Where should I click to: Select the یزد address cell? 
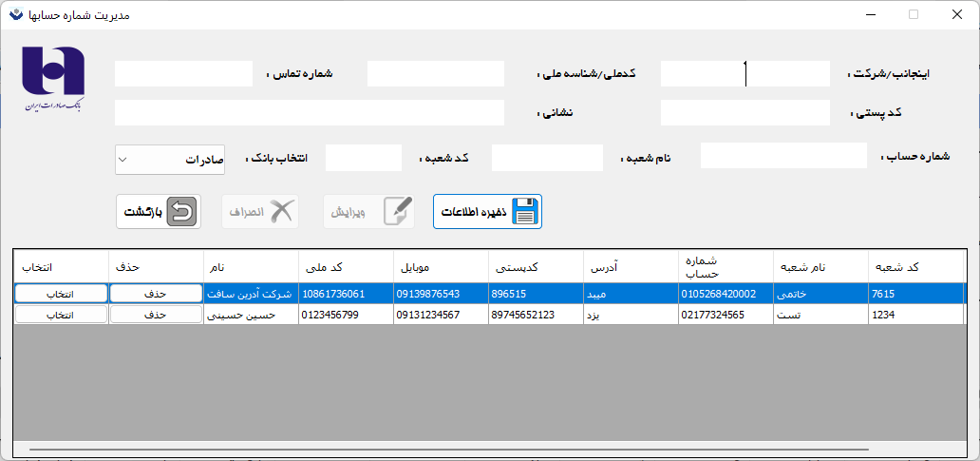coord(631,315)
